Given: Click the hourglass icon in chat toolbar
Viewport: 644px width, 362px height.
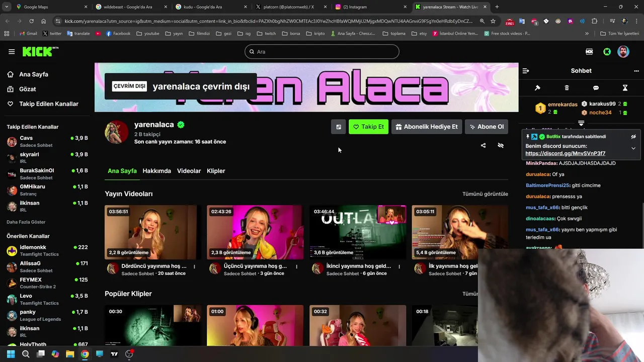Looking at the screenshot, I should pos(625,88).
